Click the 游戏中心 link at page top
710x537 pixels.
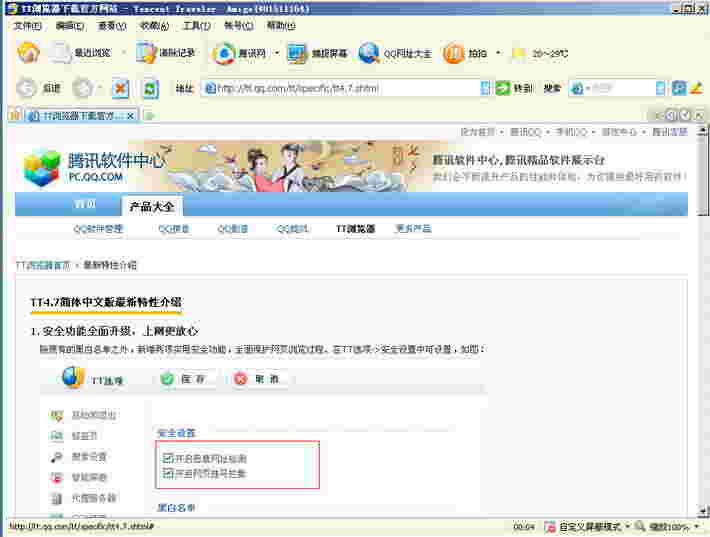click(x=619, y=132)
